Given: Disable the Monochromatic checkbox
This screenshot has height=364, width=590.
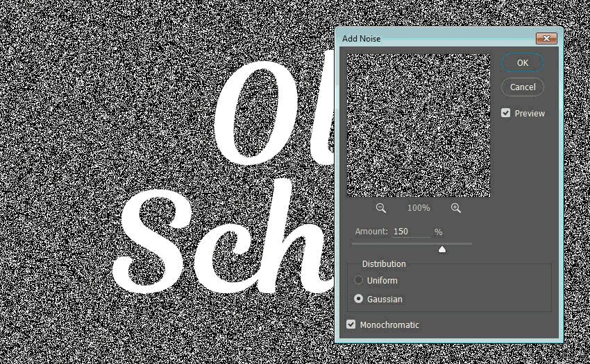Looking at the screenshot, I should (351, 324).
